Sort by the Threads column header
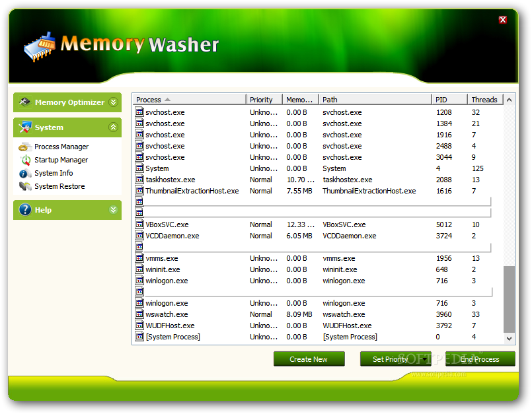The width and height of the screenshot is (532, 414). click(x=485, y=99)
